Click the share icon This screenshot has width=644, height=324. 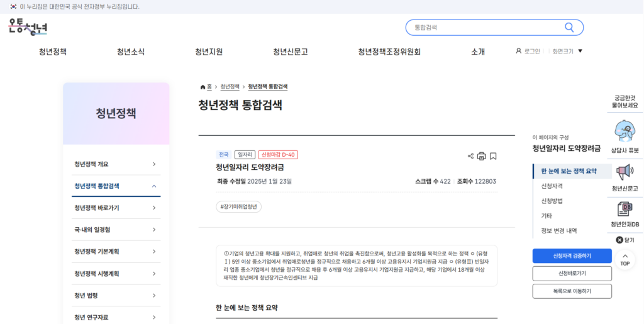click(470, 156)
